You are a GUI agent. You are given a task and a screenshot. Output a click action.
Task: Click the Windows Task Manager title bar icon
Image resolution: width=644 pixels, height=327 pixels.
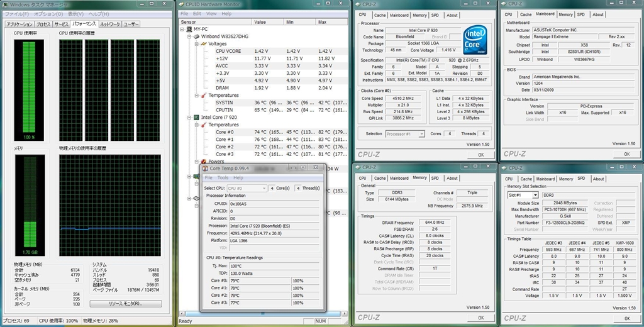click(x=5, y=4)
